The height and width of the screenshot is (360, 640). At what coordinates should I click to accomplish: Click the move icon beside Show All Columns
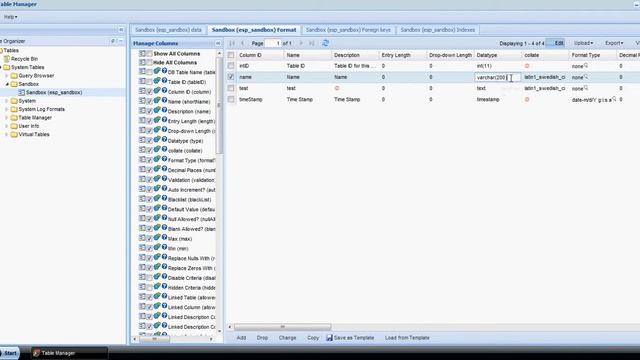(142, 53)
